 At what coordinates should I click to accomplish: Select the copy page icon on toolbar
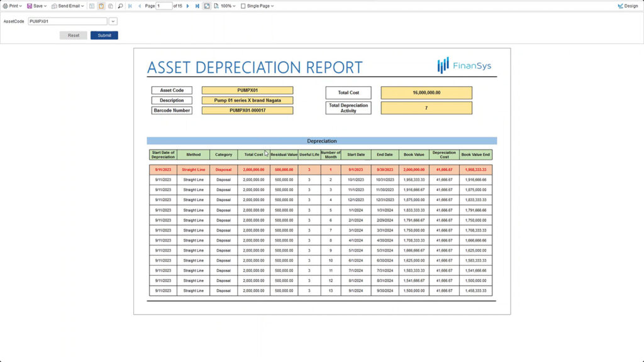pos(111,6)
